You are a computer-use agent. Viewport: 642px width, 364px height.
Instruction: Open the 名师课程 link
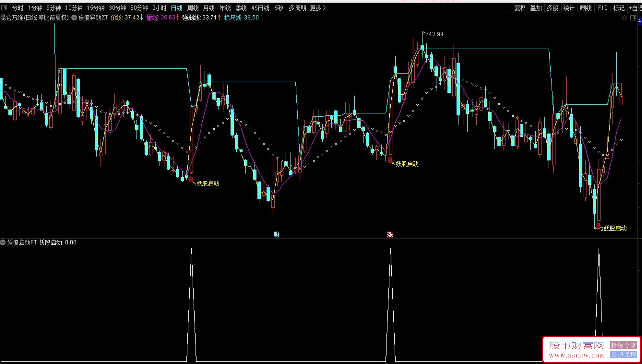[624, 354]
